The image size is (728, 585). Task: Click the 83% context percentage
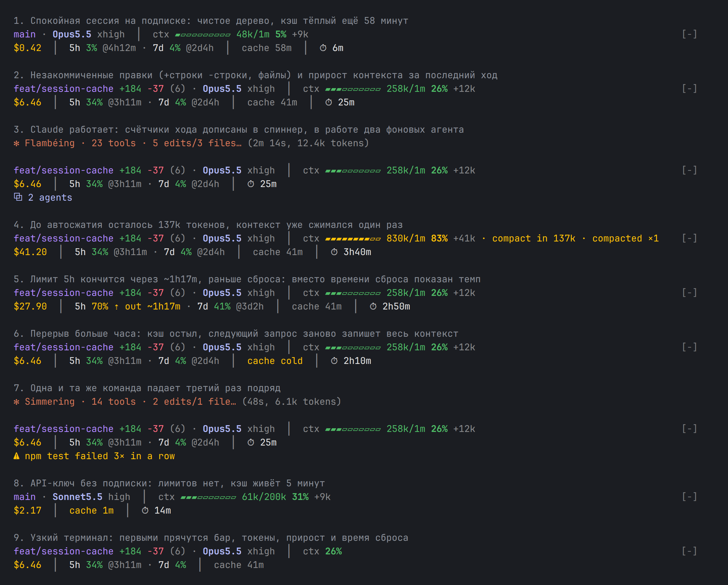[x=439, y=239]
